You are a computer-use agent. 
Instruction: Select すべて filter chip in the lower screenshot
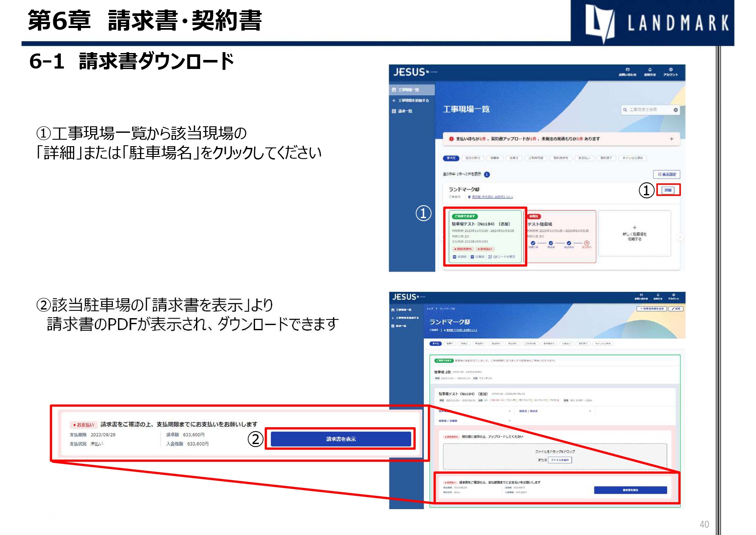(x=436, y=344)
